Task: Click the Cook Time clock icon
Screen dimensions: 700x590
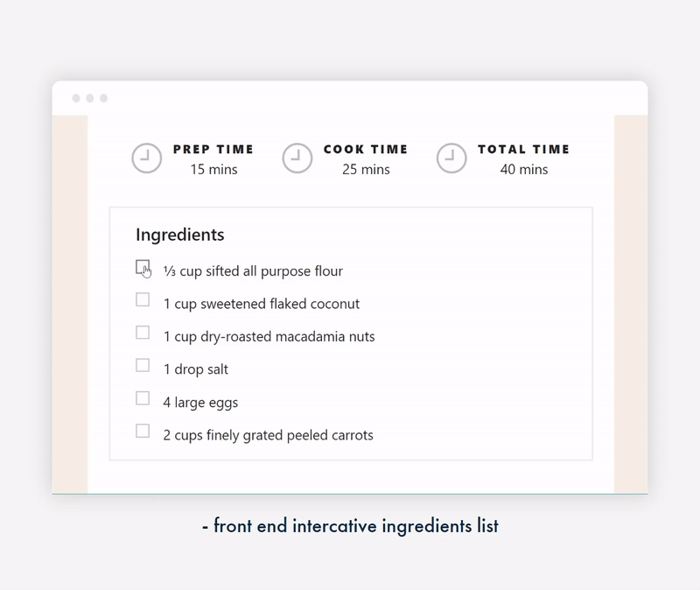Action: pos(297,158)
